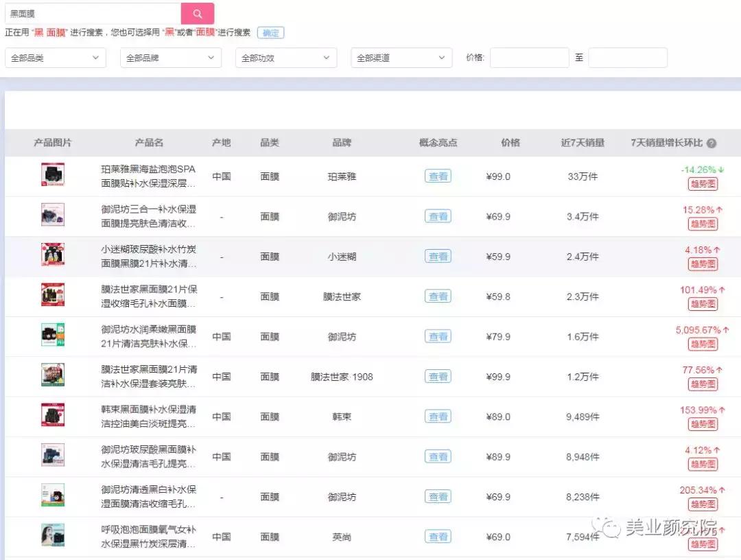This screenshot has width=741, height=560.
Task: Click the 黑面膜 search text box
Action: click(x=93, y=14)
